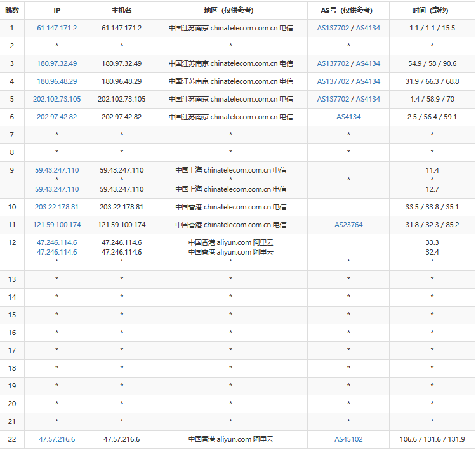476x450 pixels.
Task: Open IP link 61.147.171.2 in hop 1
Action: 56,28
